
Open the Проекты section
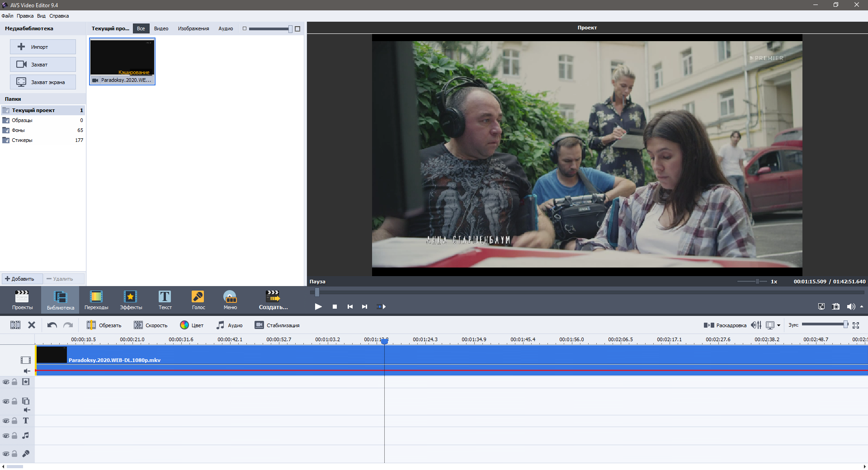point(22,300)
